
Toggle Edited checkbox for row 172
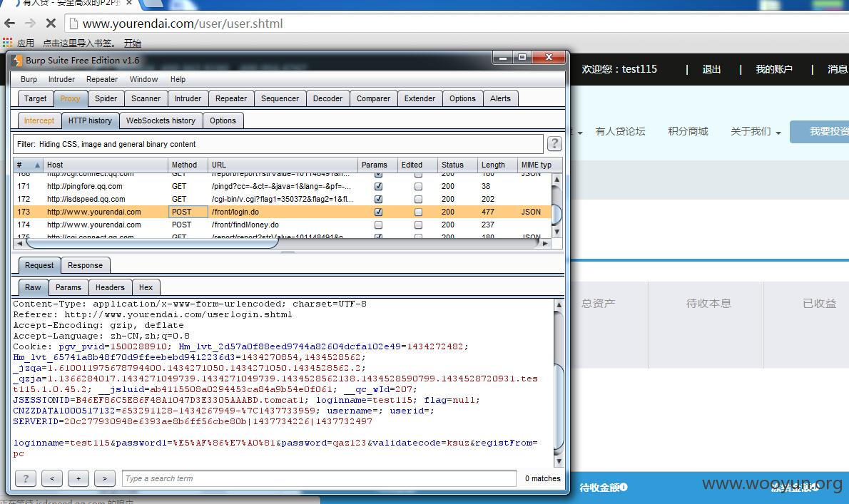coord(418,199)
